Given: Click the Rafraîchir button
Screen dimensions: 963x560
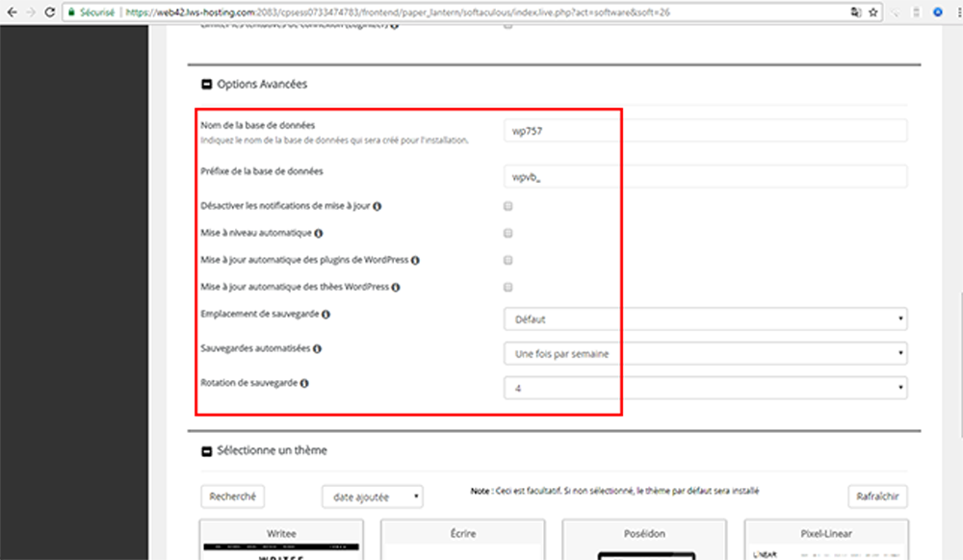Looking at the screenshot, I should (877, 496).
